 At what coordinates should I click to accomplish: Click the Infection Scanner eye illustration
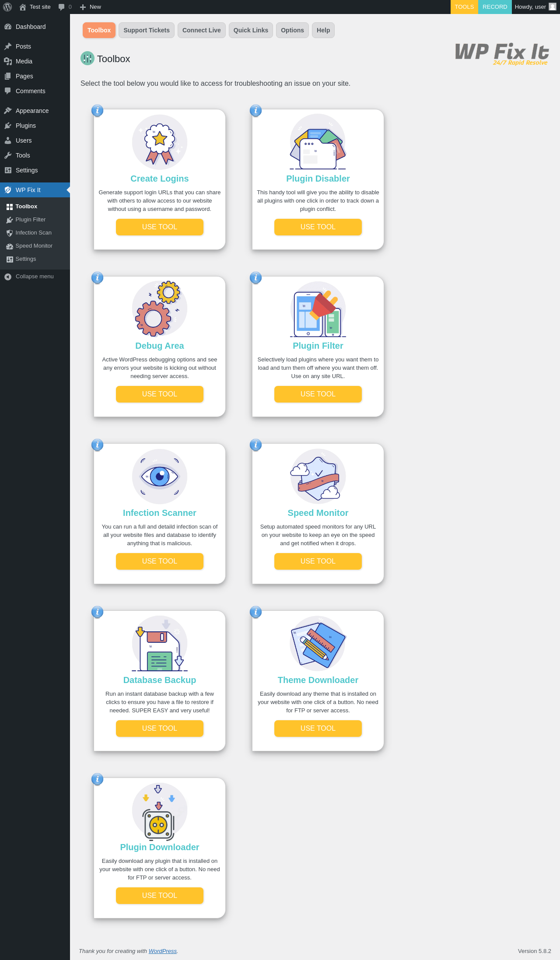point(160,476)
